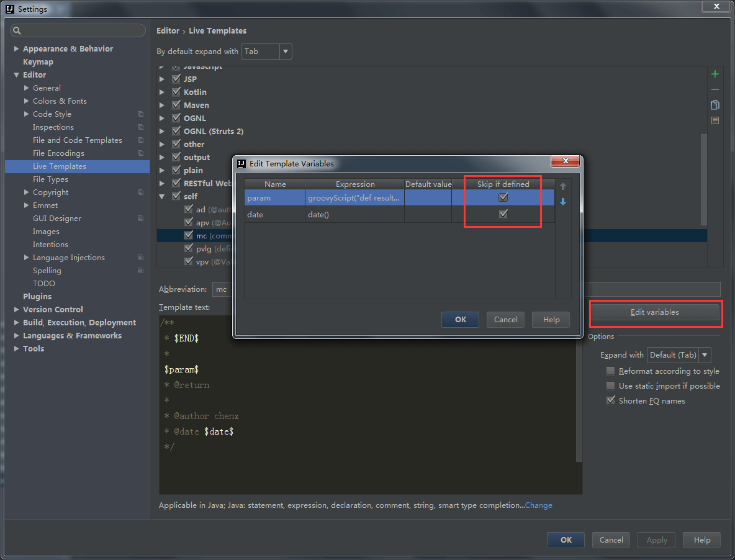Toggle Skip if defined for date
Image resolution: width=735 pixels, height=560 pixels.
(x=503, y=214)
